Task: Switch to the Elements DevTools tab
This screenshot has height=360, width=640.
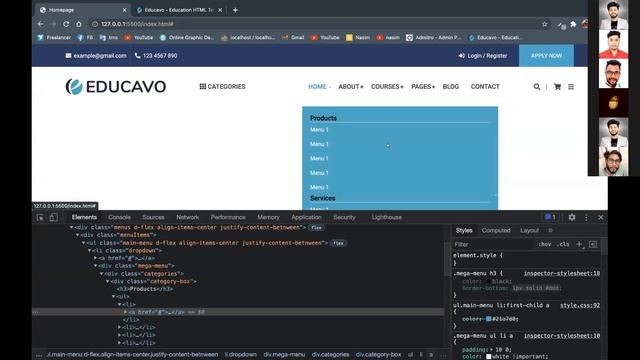Action: tap(84, 217)
